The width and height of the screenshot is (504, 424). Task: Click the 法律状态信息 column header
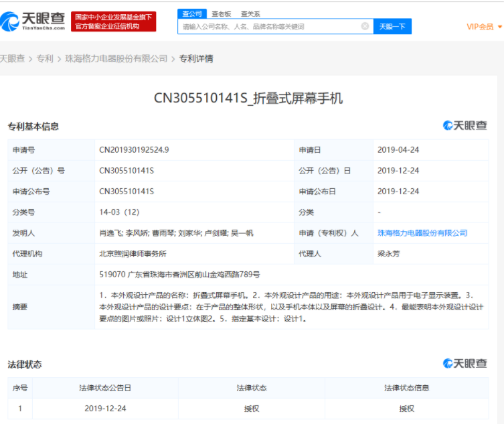pos(406,388)
